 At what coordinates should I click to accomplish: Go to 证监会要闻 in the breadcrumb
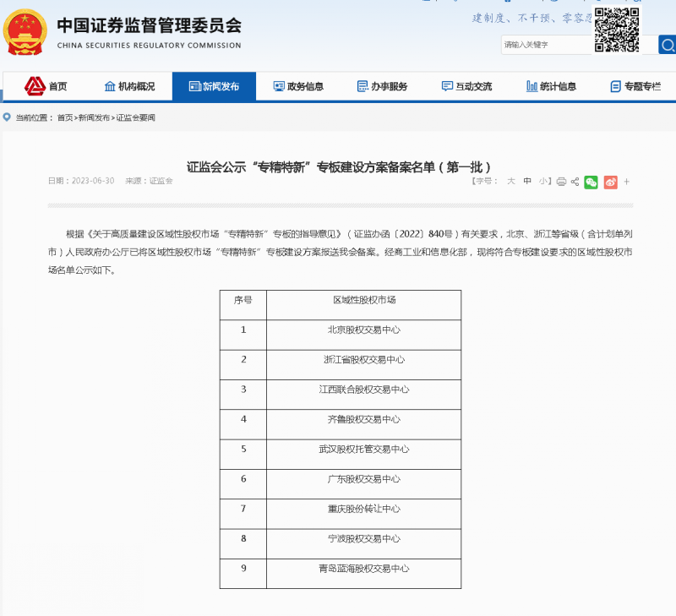(x=135, y=117)
